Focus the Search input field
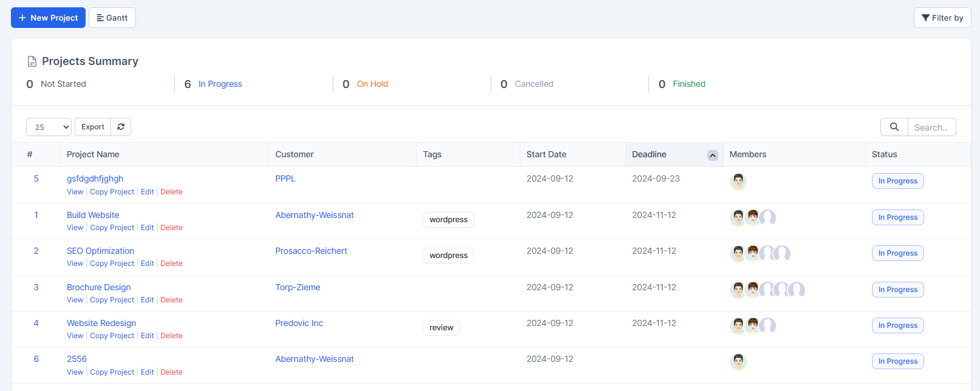The width and height of the screenshot is (980, 391). pyautogui.click(x=932, y=127)
